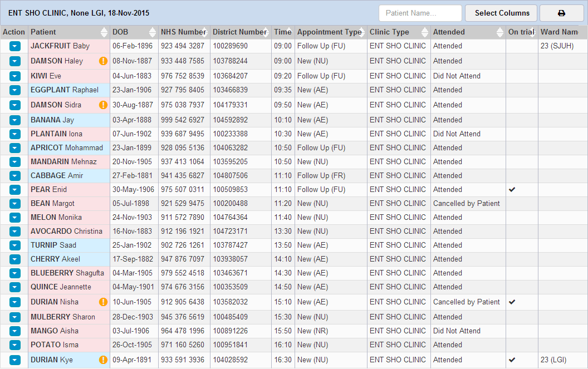588x369 pixels.
Task: Sort by the Appointment Type column header
Action: point(329,32)
